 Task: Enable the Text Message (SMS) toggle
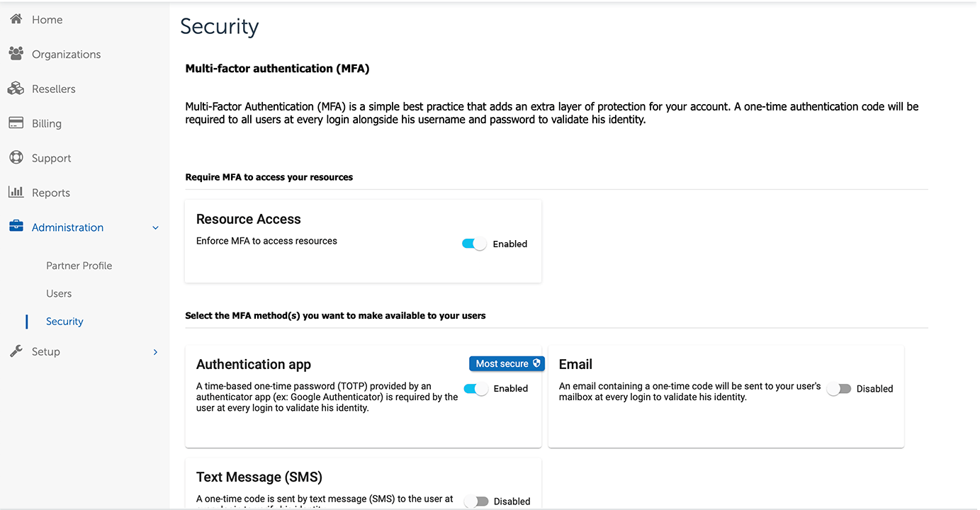click(x=475, y=501)
